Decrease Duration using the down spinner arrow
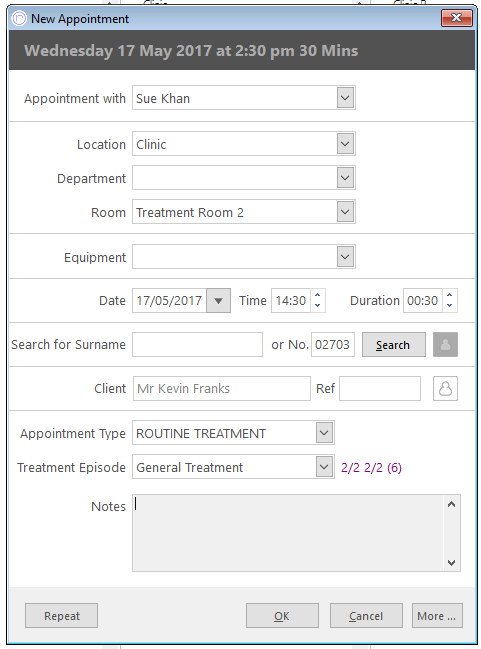Screen dimensions: 481x649 (450, 305)
